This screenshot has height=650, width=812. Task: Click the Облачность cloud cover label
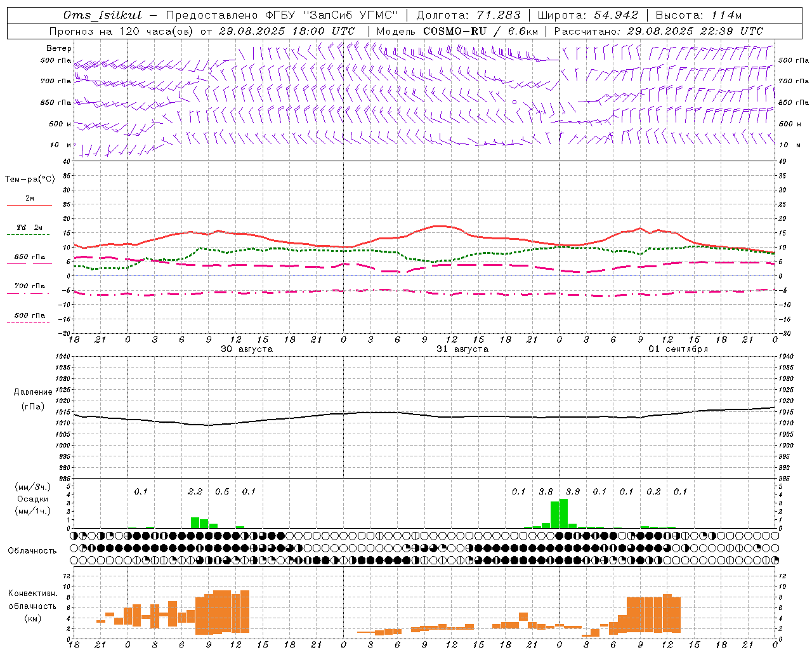click(32, 551)
